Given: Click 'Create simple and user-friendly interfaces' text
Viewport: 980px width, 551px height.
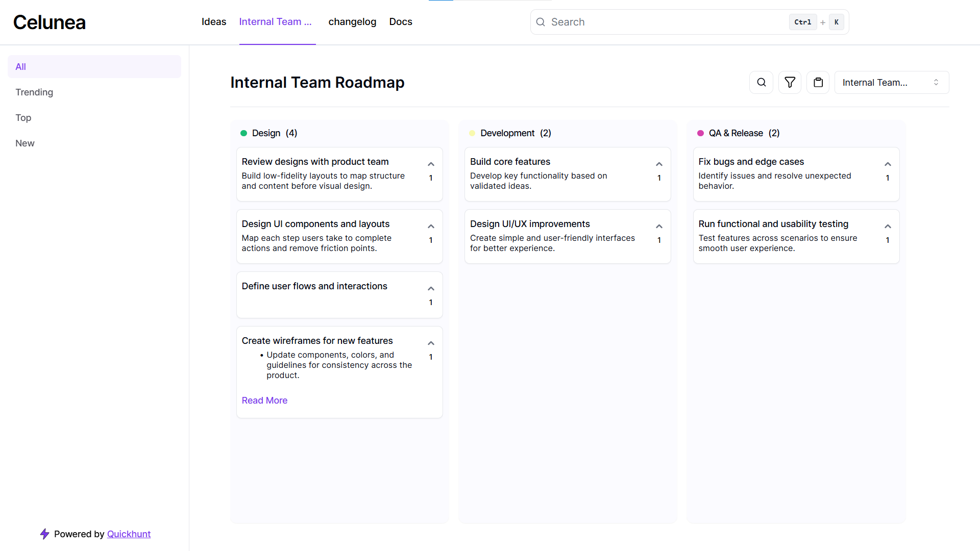Looking at the screenshot, I should [x=552, y=243].
